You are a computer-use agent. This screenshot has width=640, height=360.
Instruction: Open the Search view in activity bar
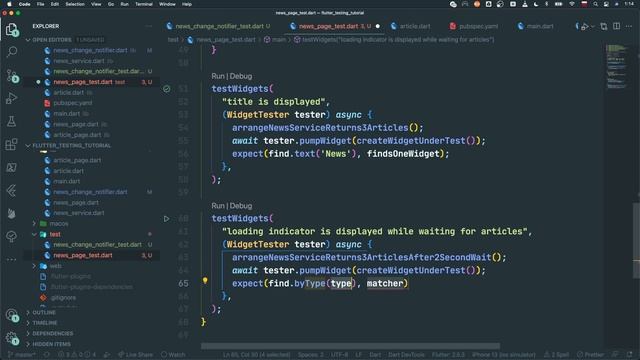(x=12, y=52)
